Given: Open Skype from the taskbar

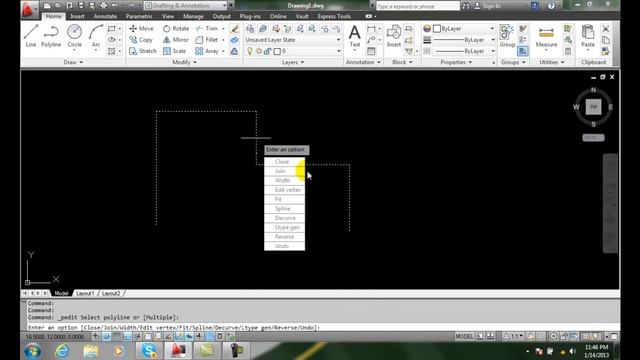Looking at the screenshot, I should 149,351.
